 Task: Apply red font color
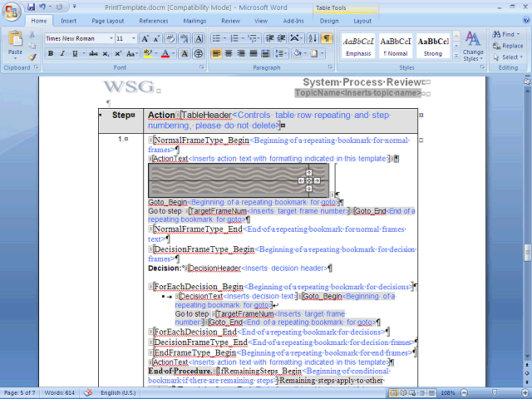tap(165, 53)
